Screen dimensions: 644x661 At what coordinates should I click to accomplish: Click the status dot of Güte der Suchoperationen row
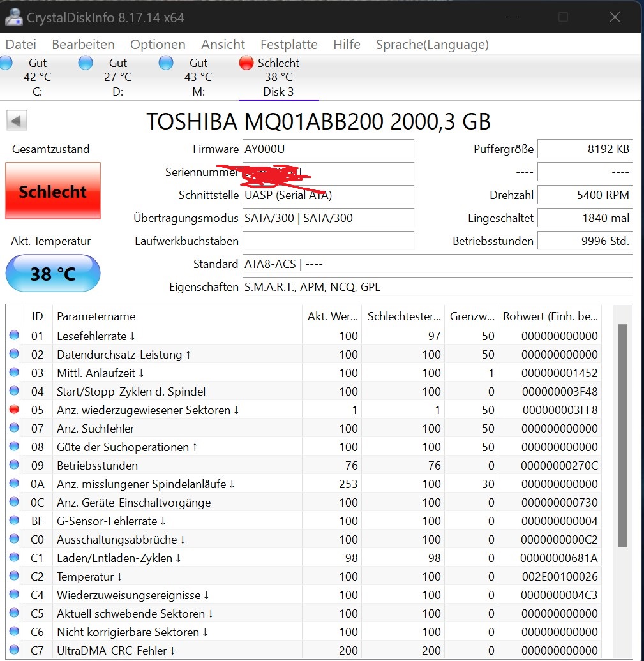click(x=14, y=446)
